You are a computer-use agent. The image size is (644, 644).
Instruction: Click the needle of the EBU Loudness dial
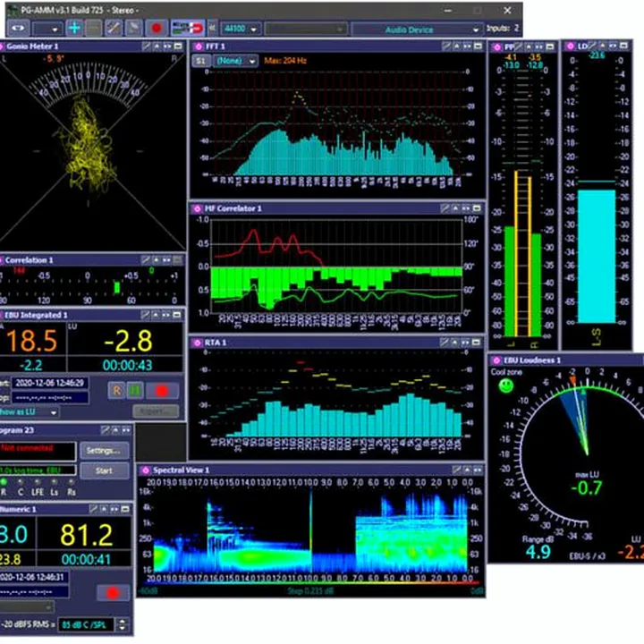(x=580, y=421)
